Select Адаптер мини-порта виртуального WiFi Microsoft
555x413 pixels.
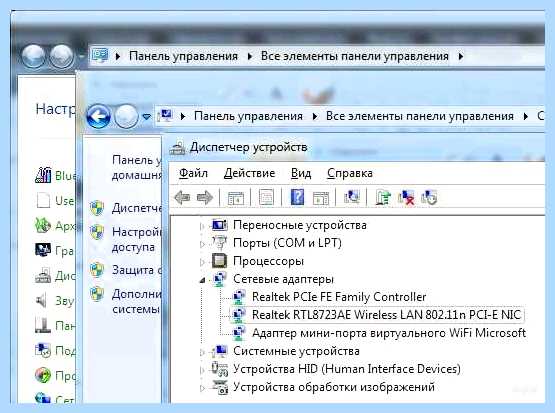[x=389, y=333]
